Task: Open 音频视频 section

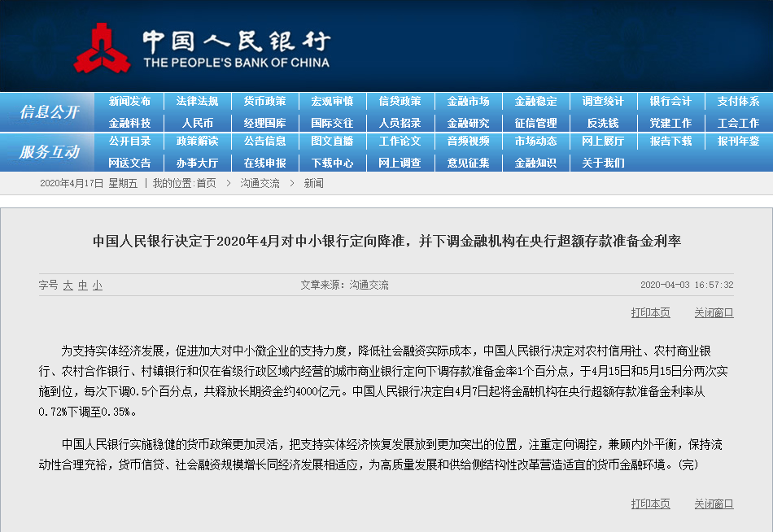Action: point(469,141)
